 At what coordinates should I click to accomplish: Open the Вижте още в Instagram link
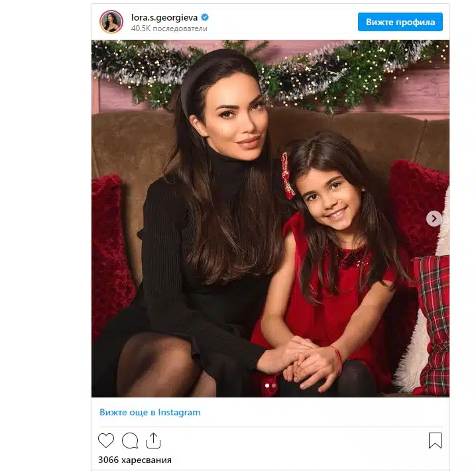pyautogui.click(x=150, y=413)
